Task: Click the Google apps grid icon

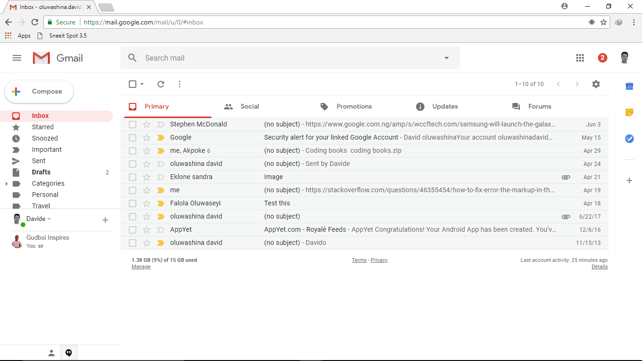Action: pyautogui.click(x=580, y=58)
